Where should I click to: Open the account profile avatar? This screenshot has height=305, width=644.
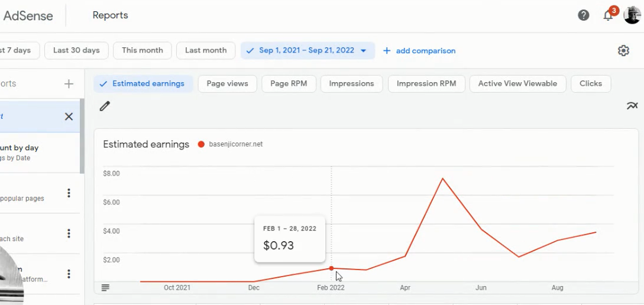[x=632, y=15]
